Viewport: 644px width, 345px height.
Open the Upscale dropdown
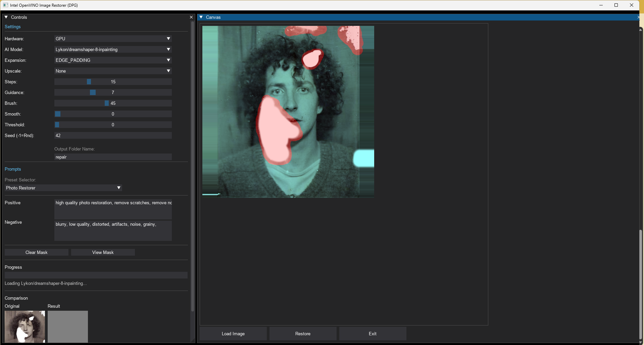113,71
